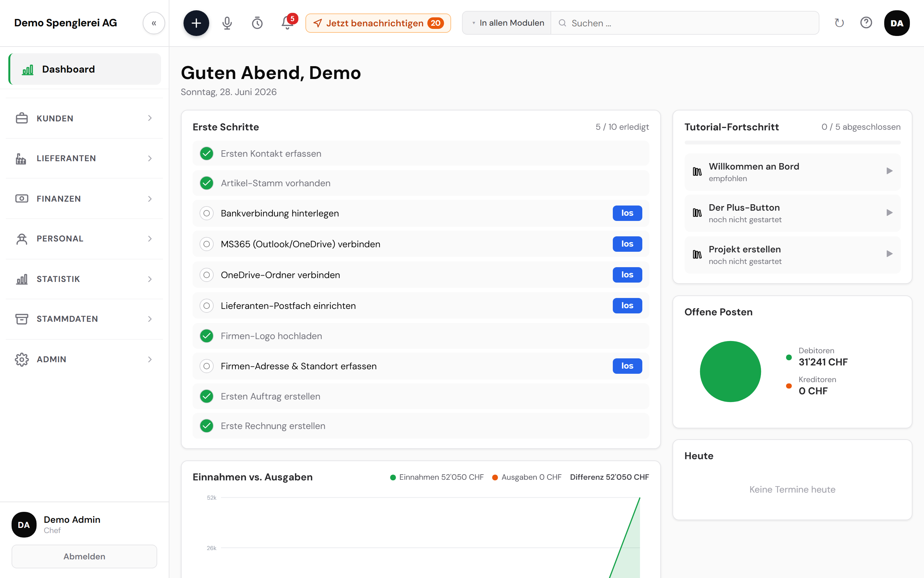Expand the Stammdaten menu chevron
924x578 pixels.
150,319
